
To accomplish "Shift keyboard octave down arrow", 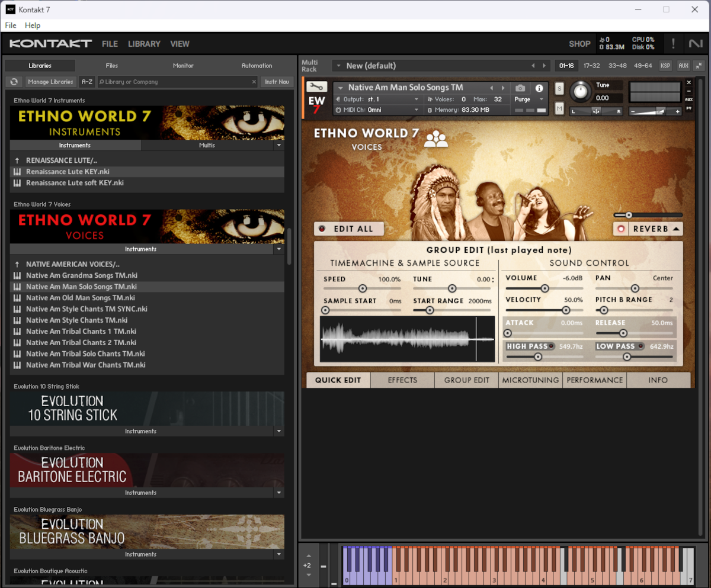I will point(308,574).
